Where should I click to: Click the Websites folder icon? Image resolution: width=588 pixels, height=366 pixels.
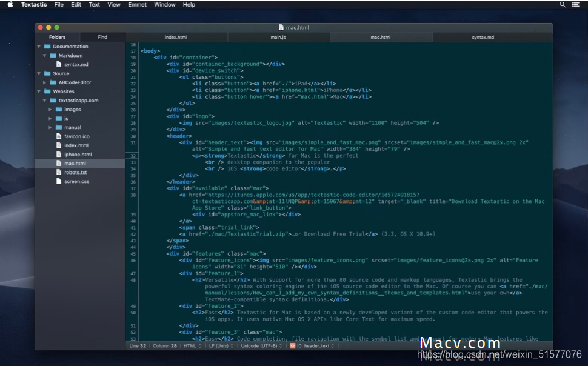point(47,91)
